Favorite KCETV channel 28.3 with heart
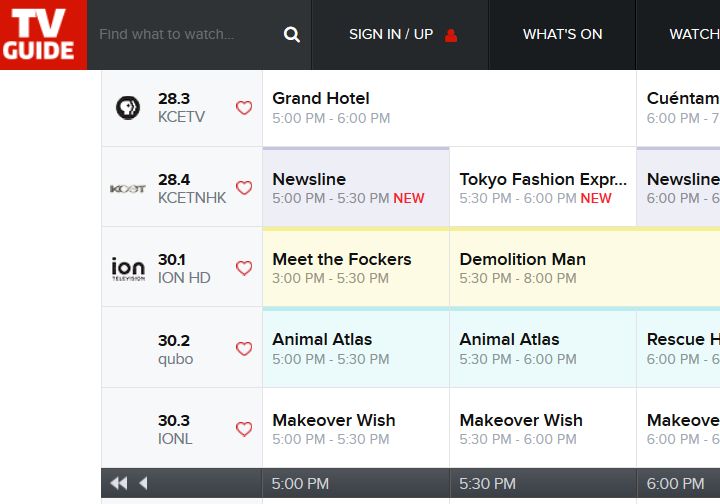The image size is (720, 504). coord(244,108)
